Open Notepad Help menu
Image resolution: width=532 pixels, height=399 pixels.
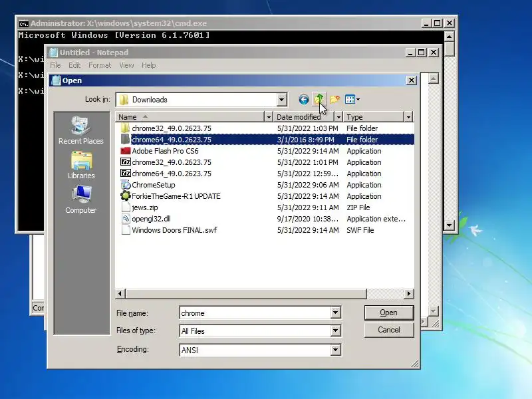[x=148, y=65]
